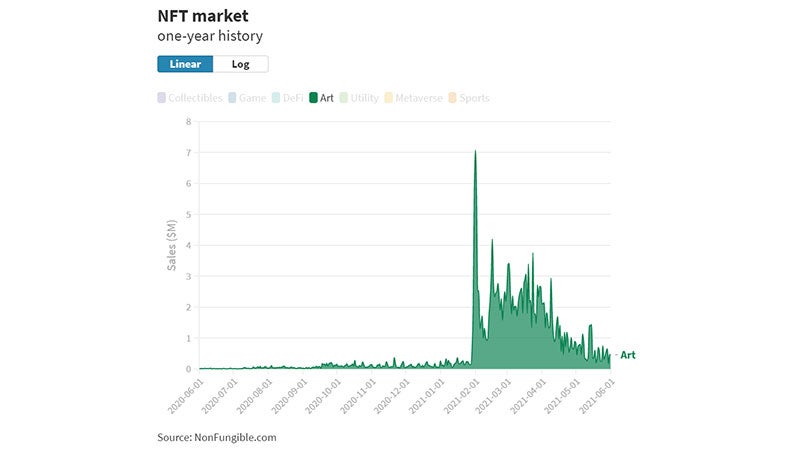Click the 2021-06-01 x-axis date label
800x450 pixels.
[599, 395]
